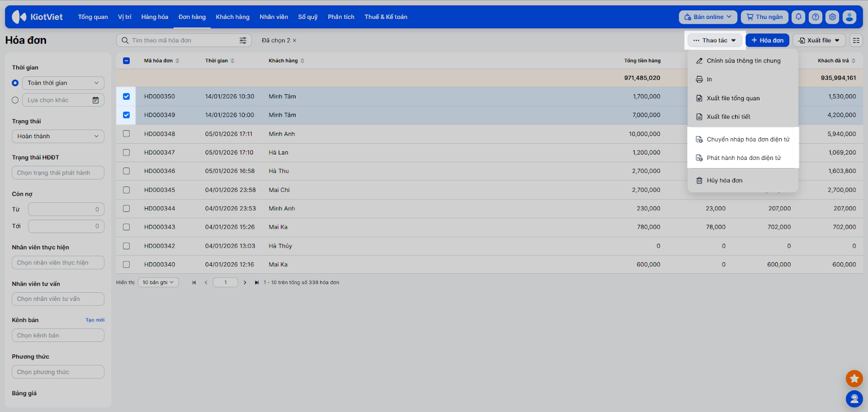Select the 'Lựa chọn khác' radio button

(15, 100)
